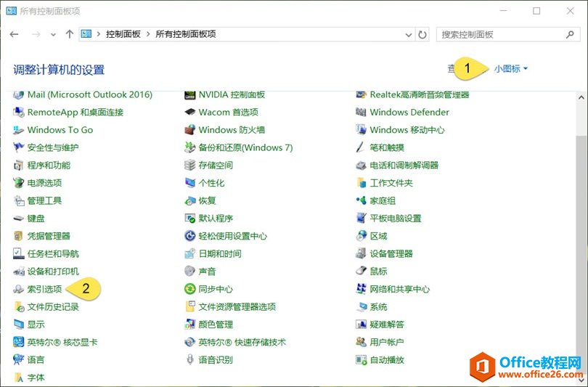Click the Windows To Go icon
Image resolution: width=588 pixels, height=387 pixels.
[x=18, y=130]
